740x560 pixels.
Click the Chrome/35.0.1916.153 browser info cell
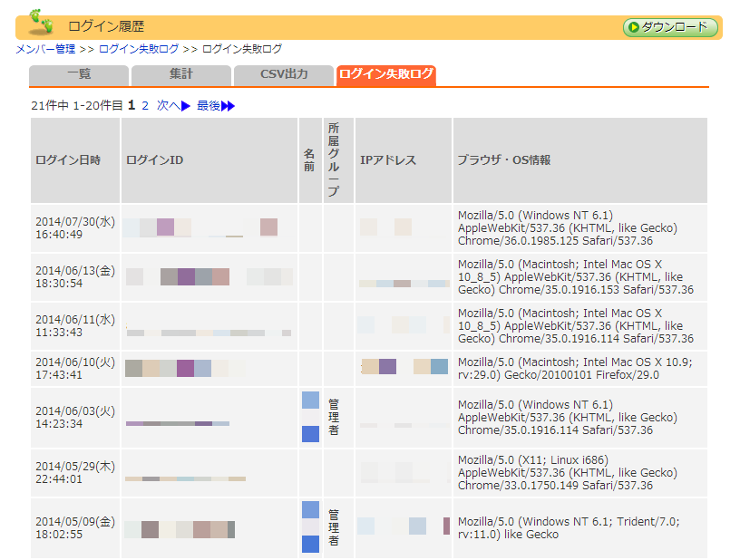pyautogui.click(x=580, y=277)
